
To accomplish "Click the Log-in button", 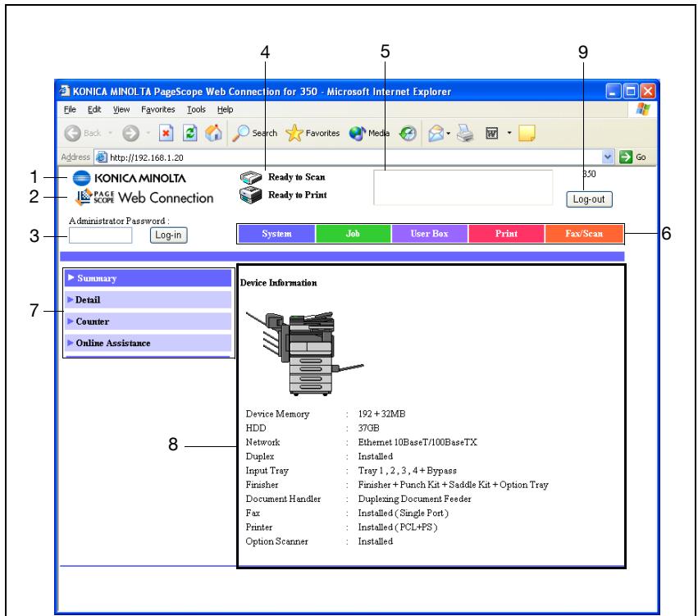I will 169,235.
